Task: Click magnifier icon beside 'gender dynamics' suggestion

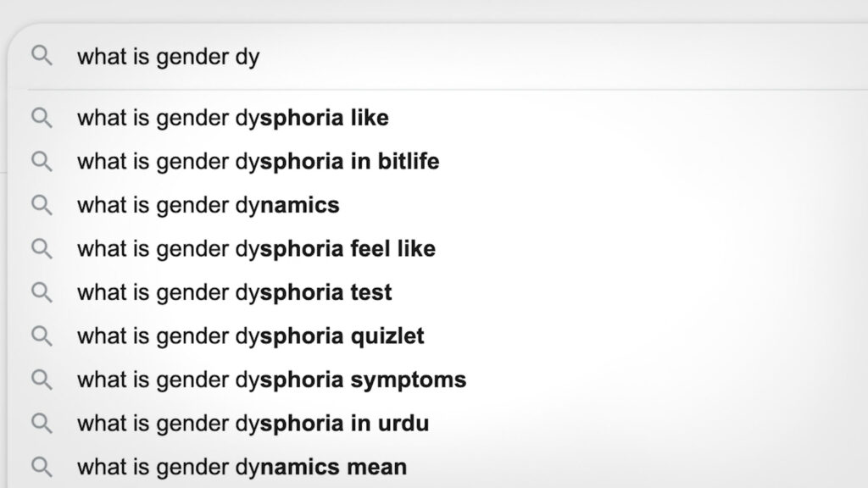Action: tap(42, 205)
